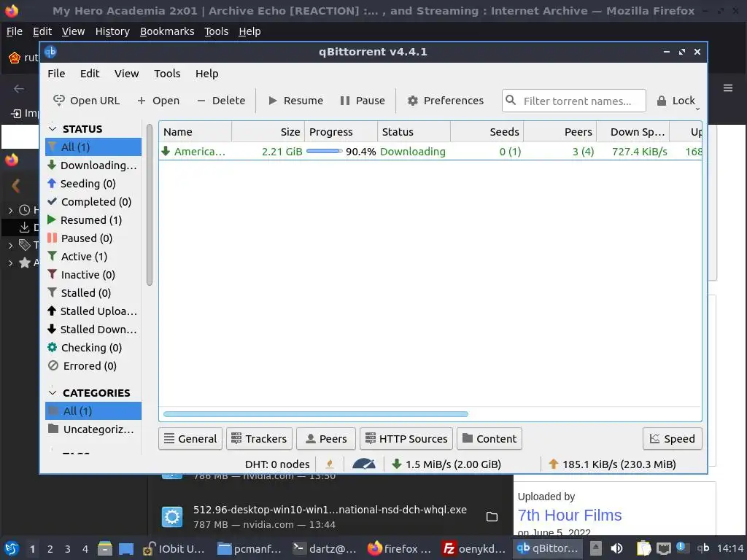Viewport: 747px width, 560px height.
Task: Collapse the STATUS section
Action: pyautogui.click(x=53, y=129)
